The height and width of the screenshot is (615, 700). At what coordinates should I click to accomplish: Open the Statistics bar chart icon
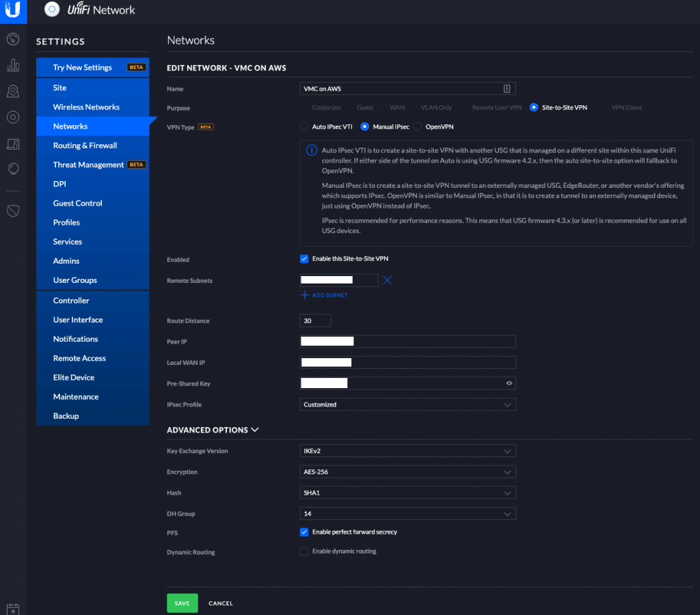(13, 66)
